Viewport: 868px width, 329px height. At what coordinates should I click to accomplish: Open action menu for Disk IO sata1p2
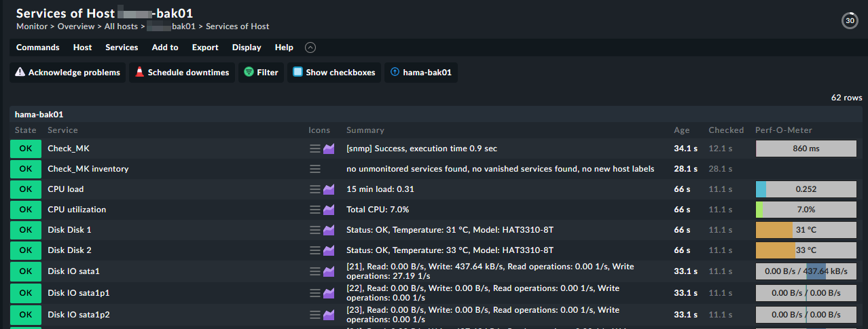coord(314,315)
